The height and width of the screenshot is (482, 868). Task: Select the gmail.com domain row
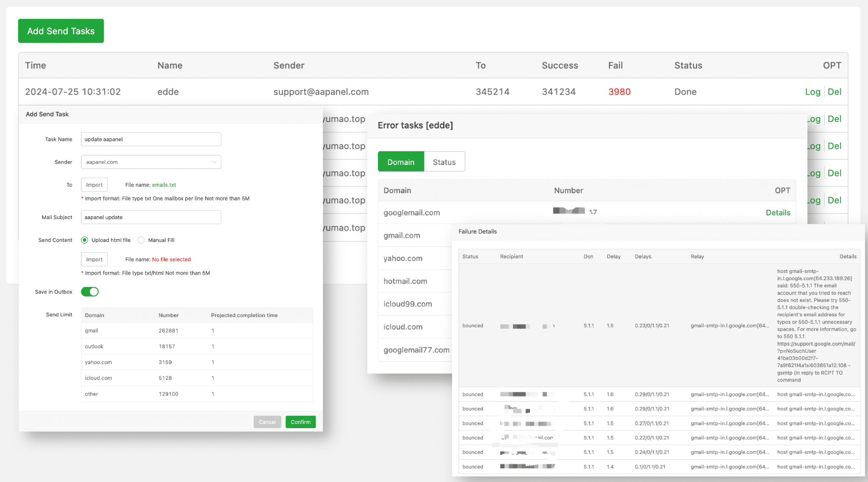point(415,235)
